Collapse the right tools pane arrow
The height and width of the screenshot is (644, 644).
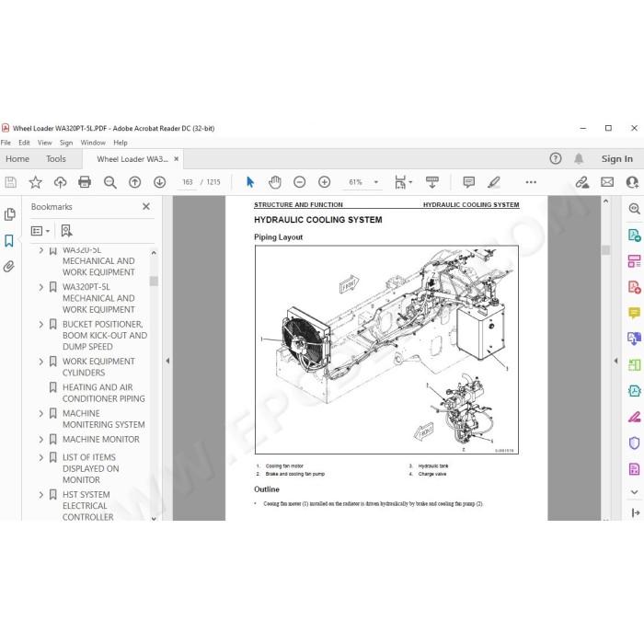point(615,361)
